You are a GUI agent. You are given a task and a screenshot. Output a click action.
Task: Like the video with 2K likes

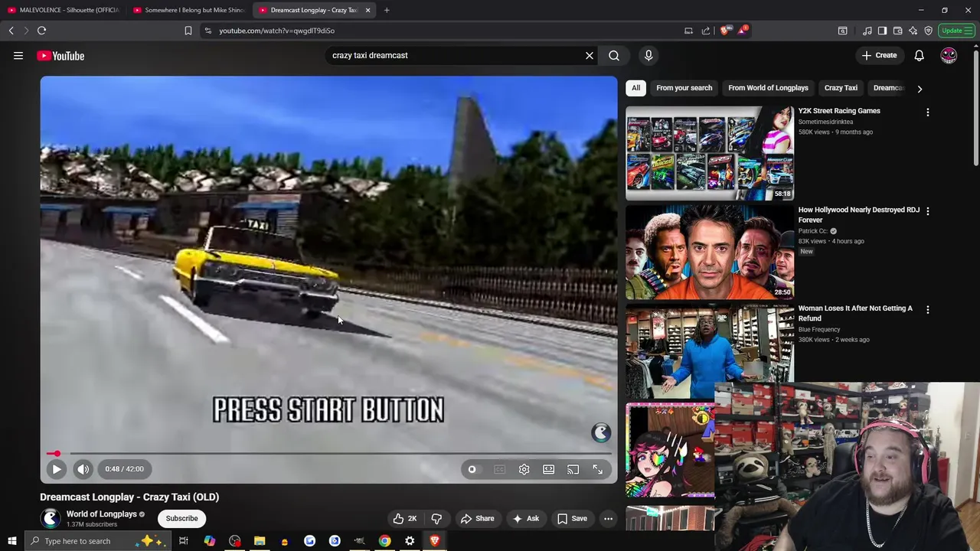[405, 519]
